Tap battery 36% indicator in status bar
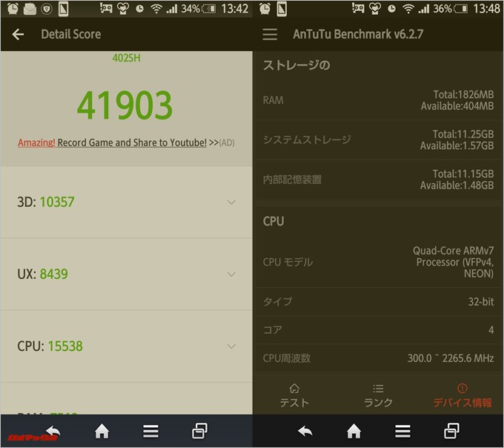This screenshot has width=504, height=448. 450,9
